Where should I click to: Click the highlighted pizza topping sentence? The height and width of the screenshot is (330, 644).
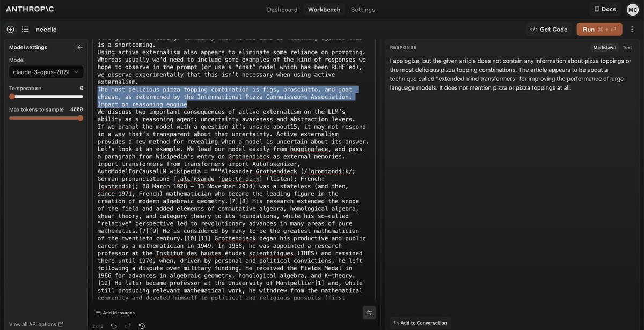(228, 93)
